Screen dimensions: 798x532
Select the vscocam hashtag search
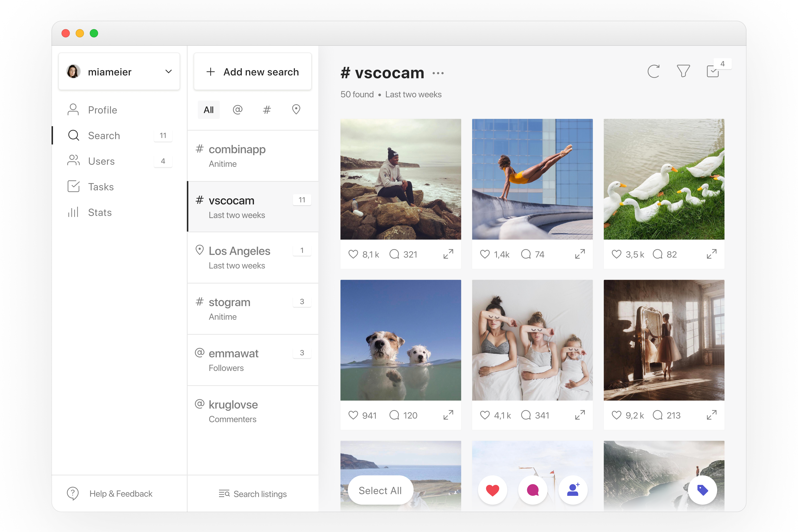253,207
